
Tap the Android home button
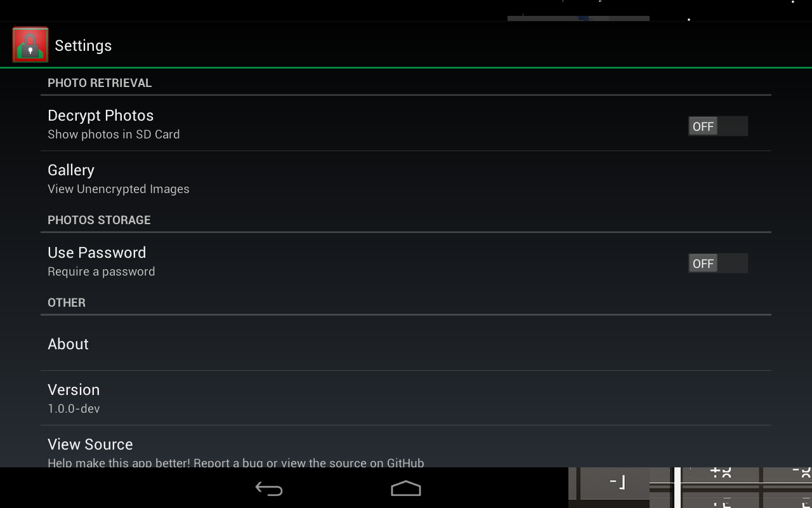tap(406, 488)
